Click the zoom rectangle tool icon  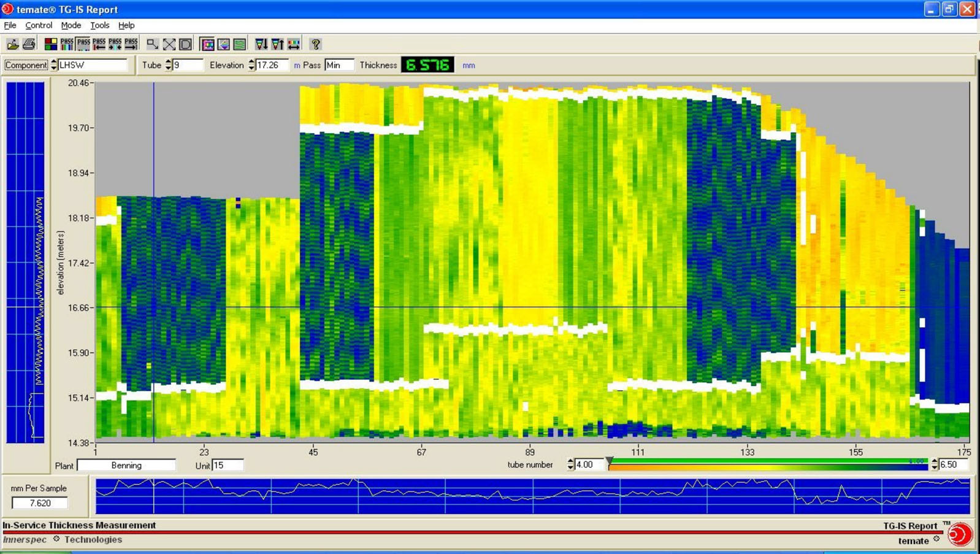click(152, 44)
